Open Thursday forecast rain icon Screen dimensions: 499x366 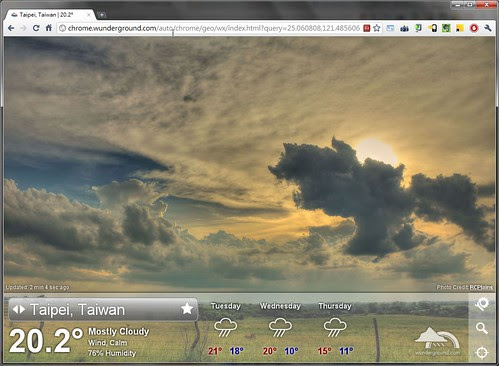coord(335,327)
